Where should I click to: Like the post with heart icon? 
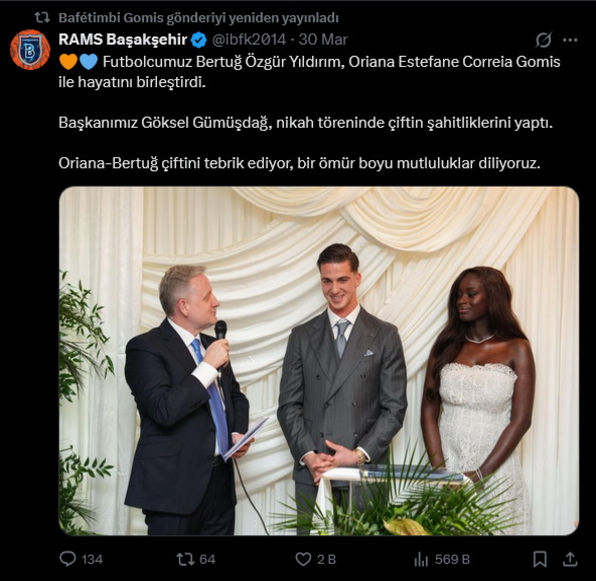[x=303, y=559]
